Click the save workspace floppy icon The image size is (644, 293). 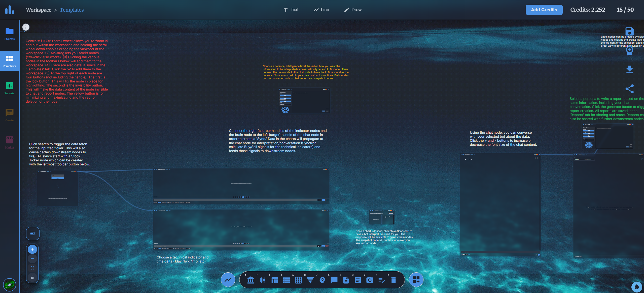629,31
